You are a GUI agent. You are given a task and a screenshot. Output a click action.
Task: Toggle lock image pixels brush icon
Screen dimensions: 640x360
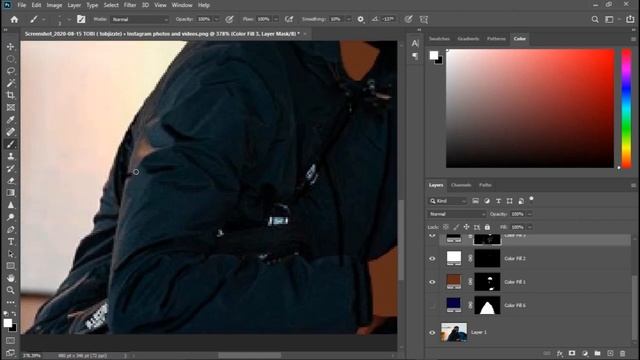(x=456, y=227)
